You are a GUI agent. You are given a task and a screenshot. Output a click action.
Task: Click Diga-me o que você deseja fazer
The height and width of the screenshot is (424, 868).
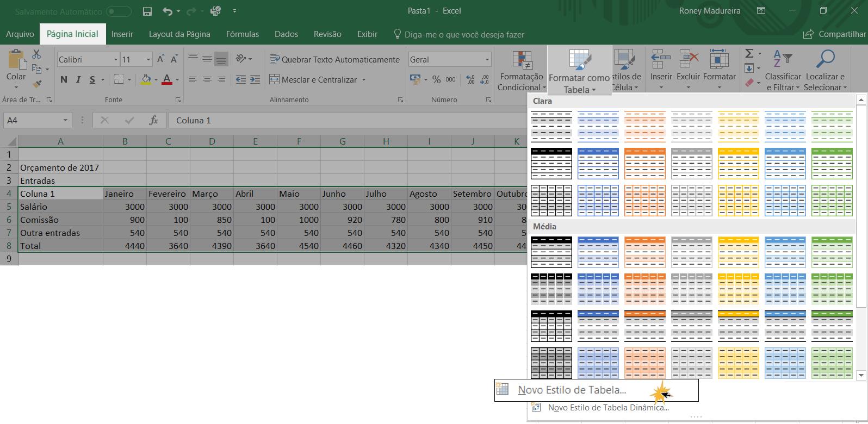pos(458,34)
